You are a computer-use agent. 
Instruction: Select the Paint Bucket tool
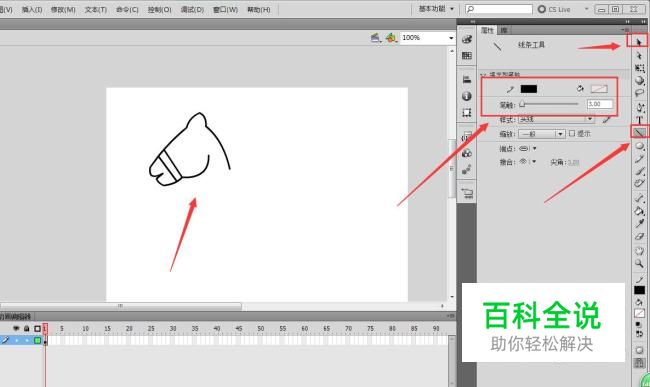point(640,211)
